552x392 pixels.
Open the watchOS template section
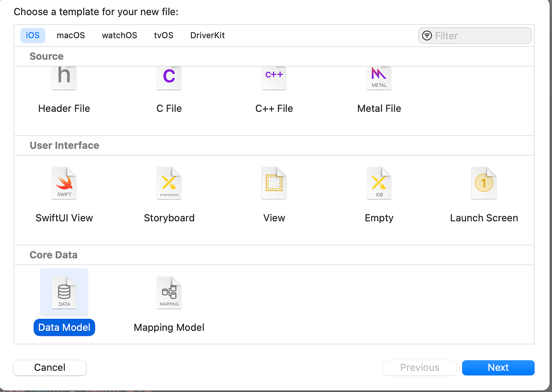[x=119, y=35]
